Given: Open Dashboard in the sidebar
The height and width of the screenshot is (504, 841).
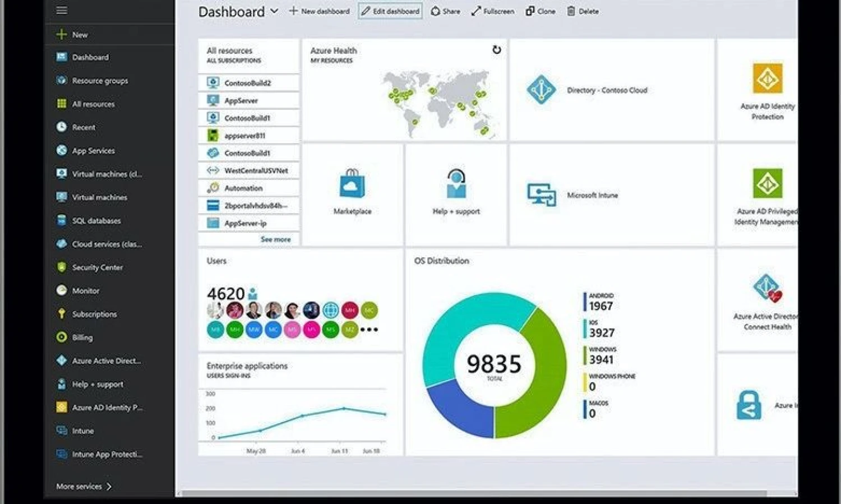Looking at the screenshot, I should (90, 57).
